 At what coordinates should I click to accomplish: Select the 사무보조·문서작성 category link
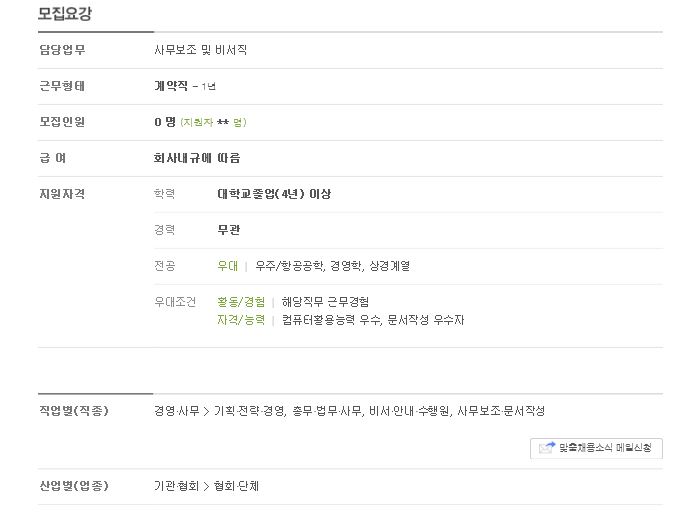click(501, 411)
